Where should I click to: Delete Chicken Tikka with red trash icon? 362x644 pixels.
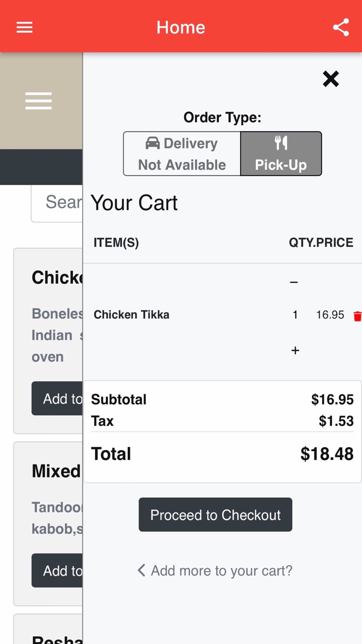[x=357, y=316]
